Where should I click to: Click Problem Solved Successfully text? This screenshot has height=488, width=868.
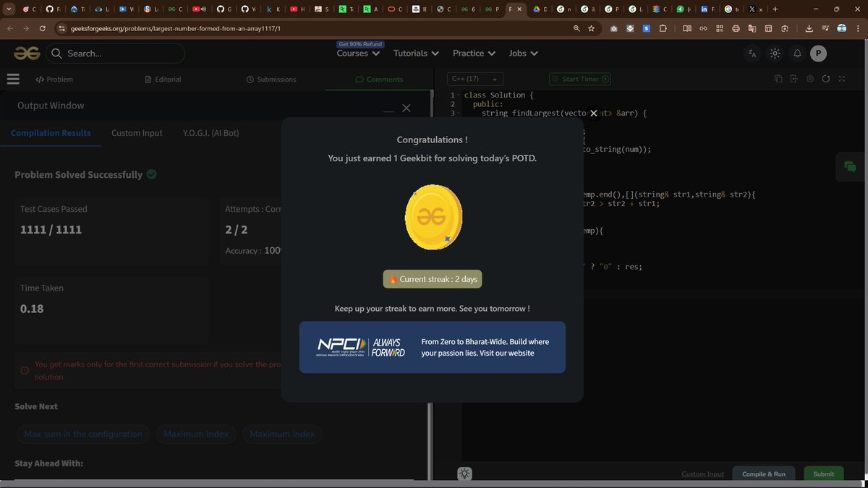79,174
